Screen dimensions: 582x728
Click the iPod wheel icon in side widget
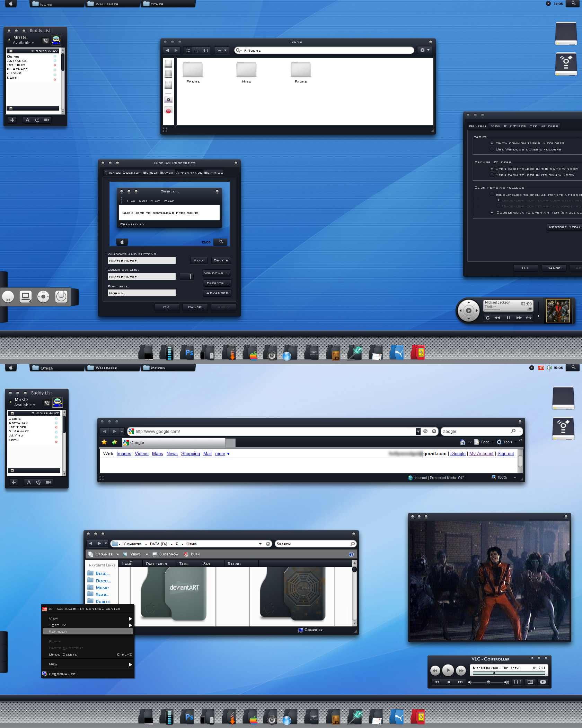pos(43,297)
